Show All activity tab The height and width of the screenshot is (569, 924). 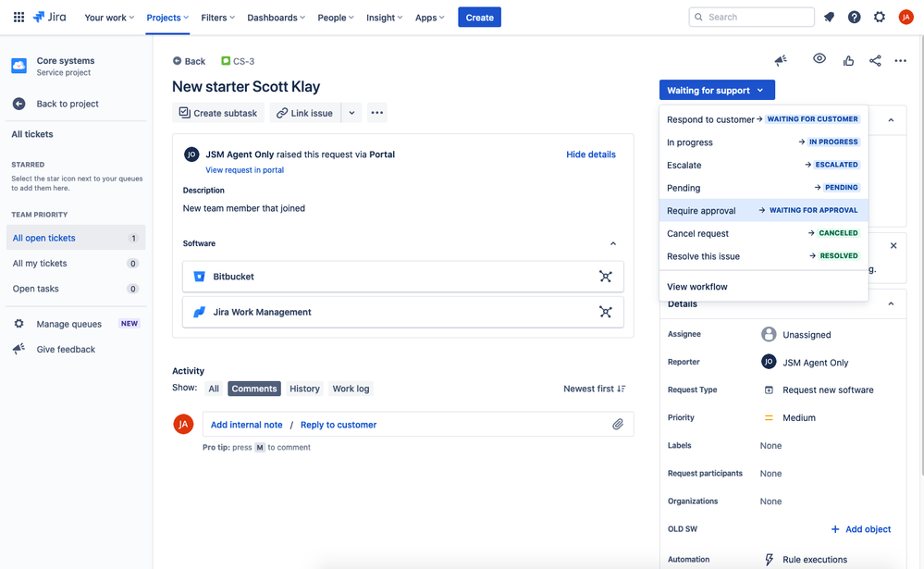click(214, 389)
